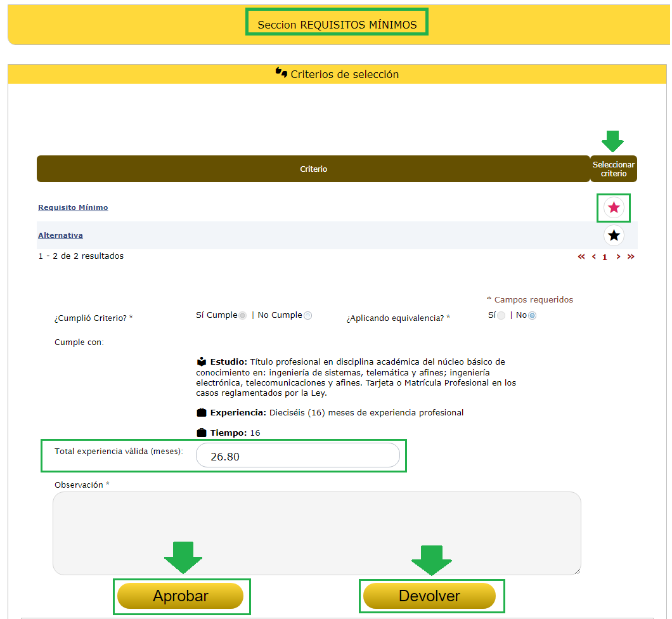The image size is (672, 619).
Task: Select the black star for Alternativa
Action: (613, 235)
